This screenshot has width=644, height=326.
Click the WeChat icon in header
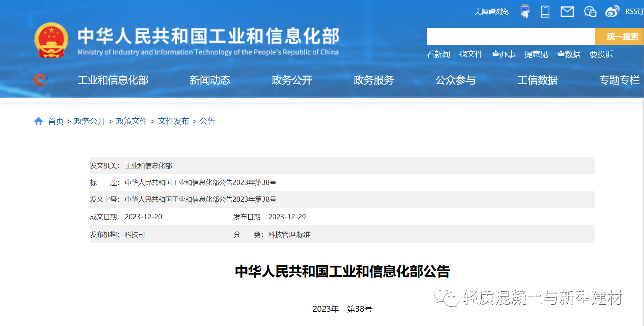pyautogui.click(x=590, y=12)
